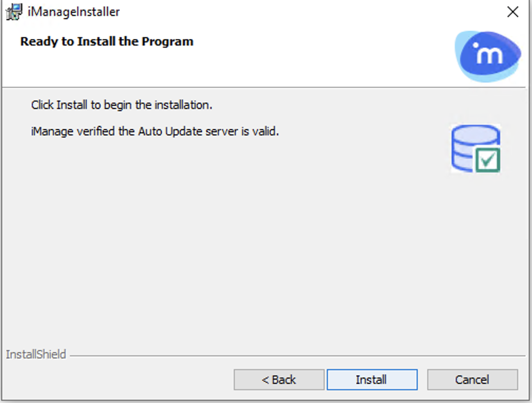Click the iManageInstaller window title text
The height and width of the screenshot is (403, 532).
click(x=74, y=12)
